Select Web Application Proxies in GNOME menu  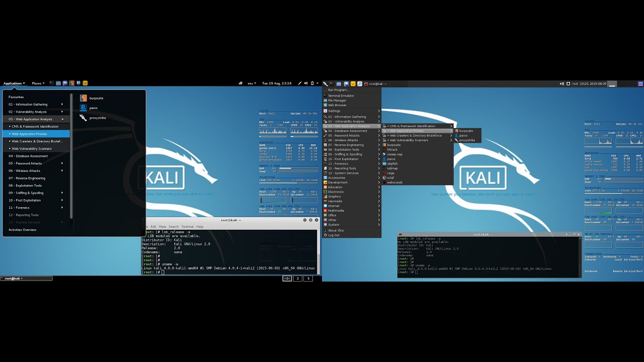pyautogui.click(x=36, y=134)
